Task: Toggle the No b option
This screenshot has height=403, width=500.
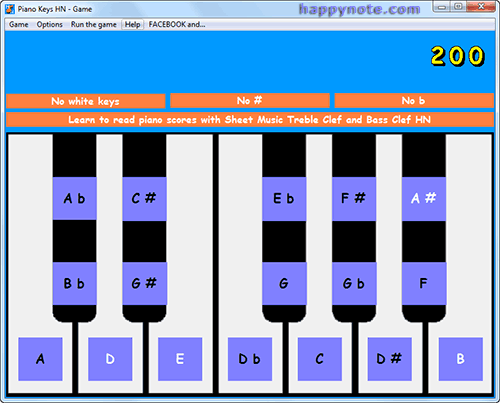Action: pyautogui.click(x=414, y=101)
